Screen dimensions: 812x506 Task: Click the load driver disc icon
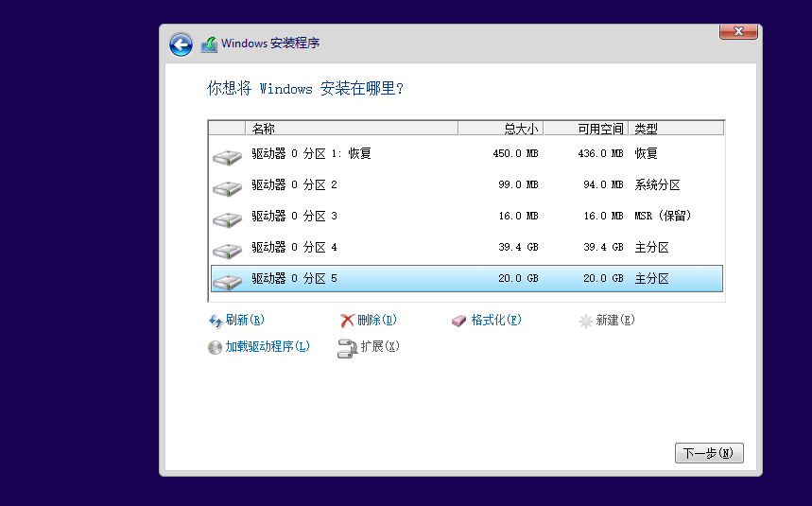click(215, 347)
